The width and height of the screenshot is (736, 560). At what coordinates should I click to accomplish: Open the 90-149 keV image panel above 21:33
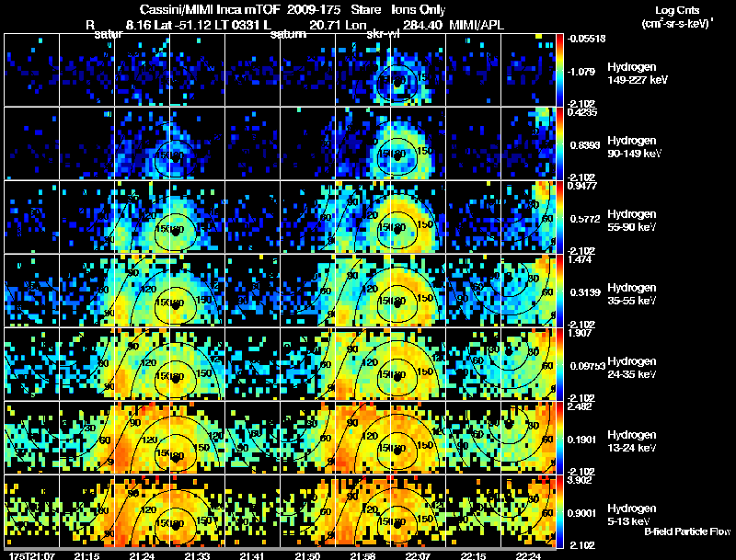(x=197, y=143)
